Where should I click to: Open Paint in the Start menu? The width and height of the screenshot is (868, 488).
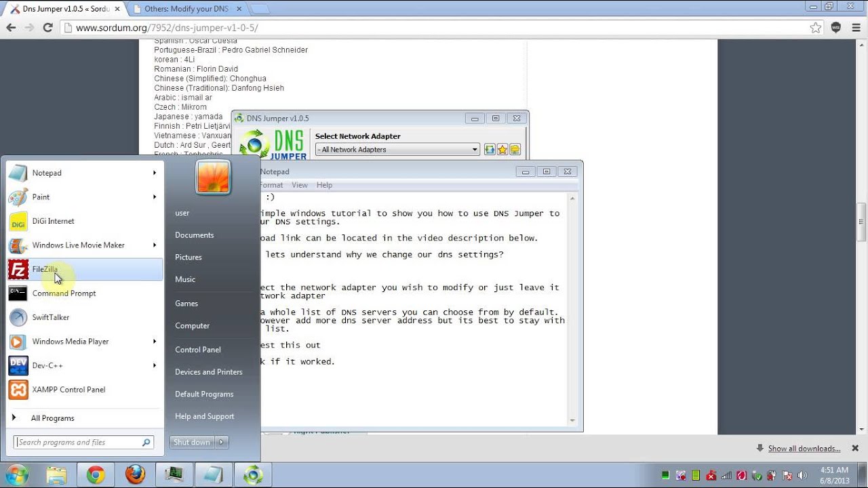click(x=85, y=197)
